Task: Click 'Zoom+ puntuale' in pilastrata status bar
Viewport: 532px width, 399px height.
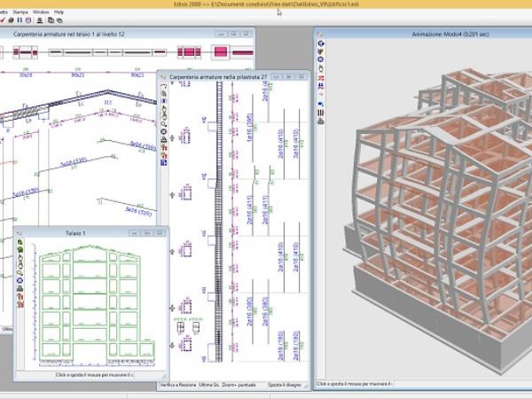Action: (x=239, y=385)
